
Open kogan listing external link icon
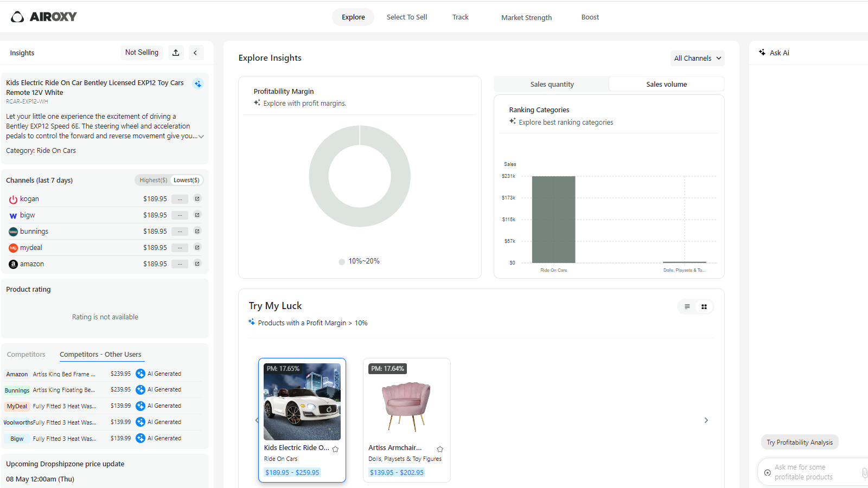pyautogui.click(x=197, y=199)
